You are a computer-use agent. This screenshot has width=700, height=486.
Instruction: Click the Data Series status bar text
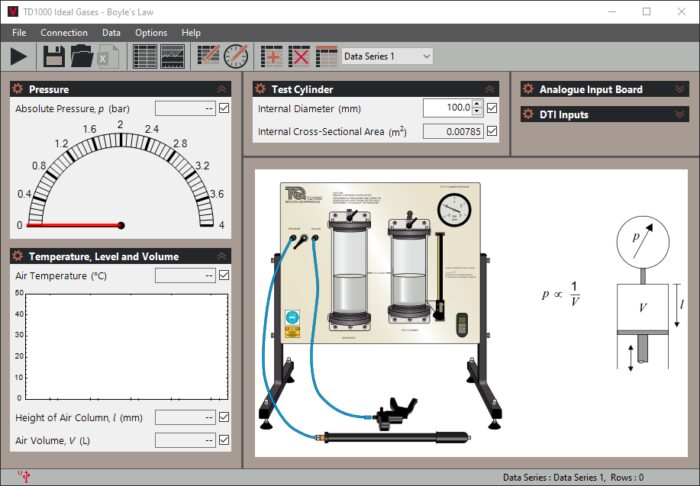point(573,478)
